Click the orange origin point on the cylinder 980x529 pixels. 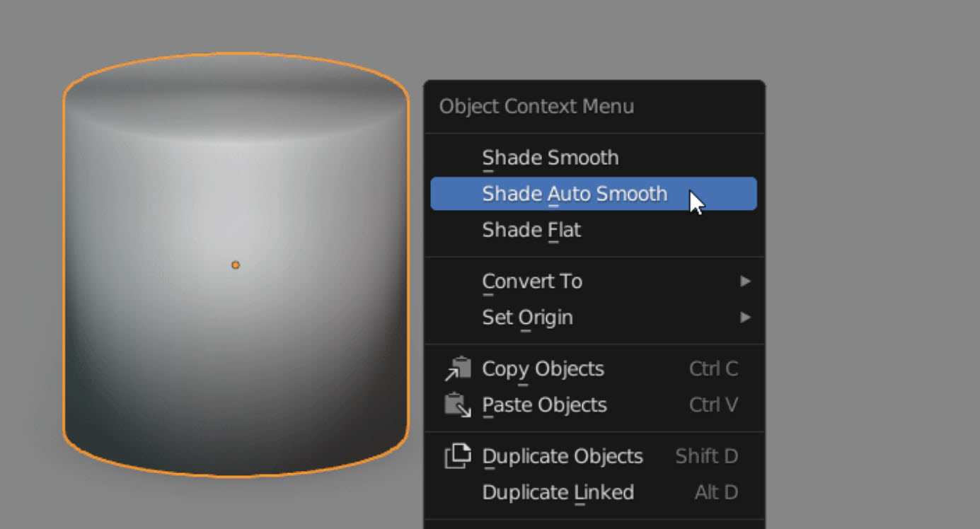point(236,265)
